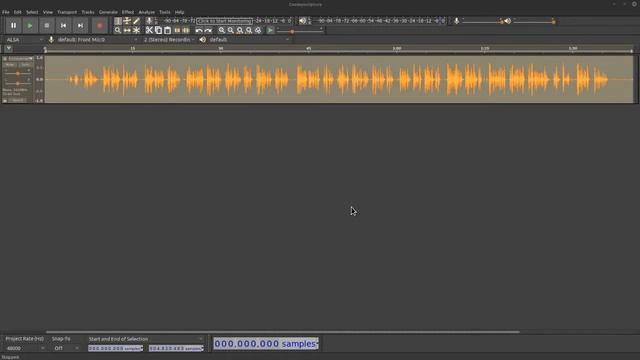Redo the last undone action
Viewport: 640px width, 360px height.
tap(208, 30)
